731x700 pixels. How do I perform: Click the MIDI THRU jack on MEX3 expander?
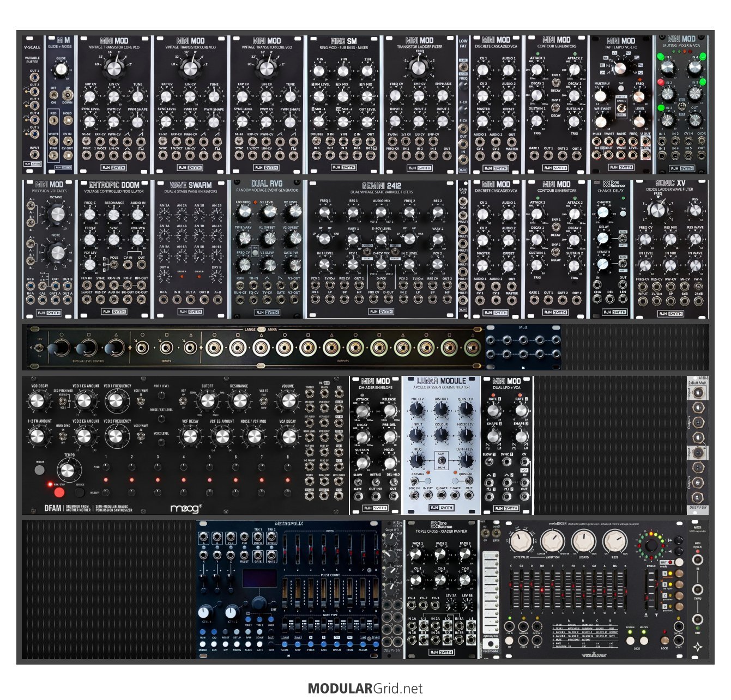(697, 589)
